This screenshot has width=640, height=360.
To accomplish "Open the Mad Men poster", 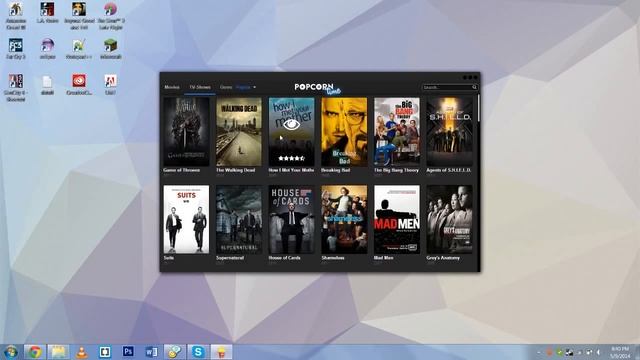I will pos(397,220).
